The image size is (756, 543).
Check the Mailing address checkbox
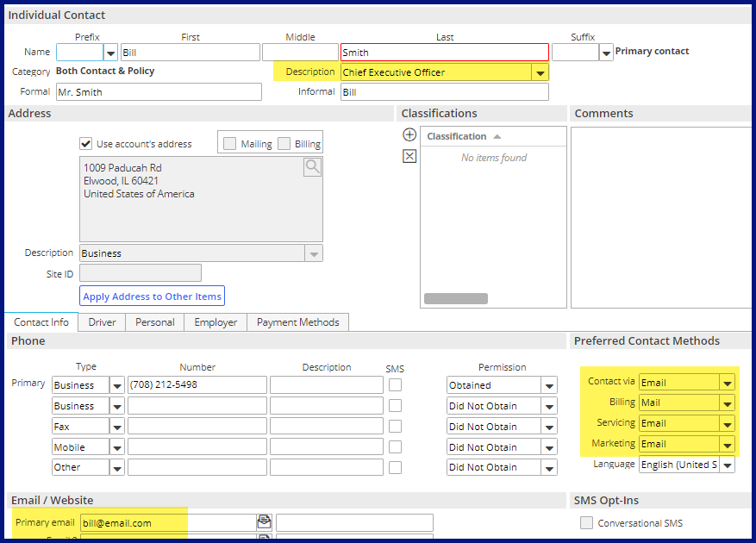pyautogui.click(x=229, y=144)
